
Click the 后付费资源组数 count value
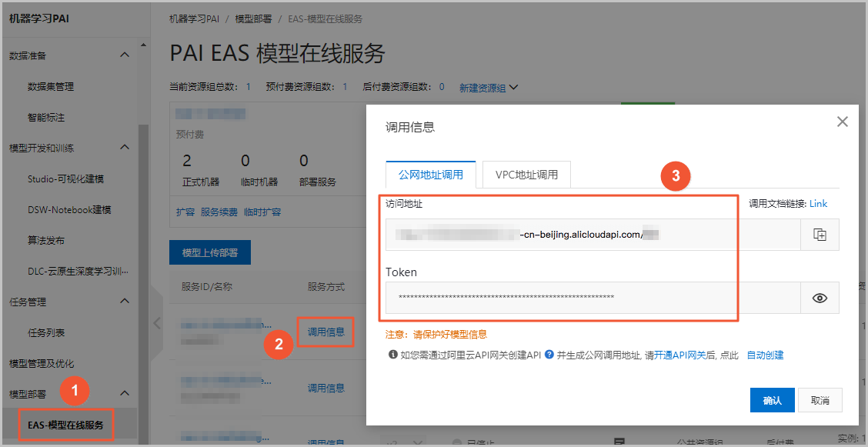pos(442,87)
